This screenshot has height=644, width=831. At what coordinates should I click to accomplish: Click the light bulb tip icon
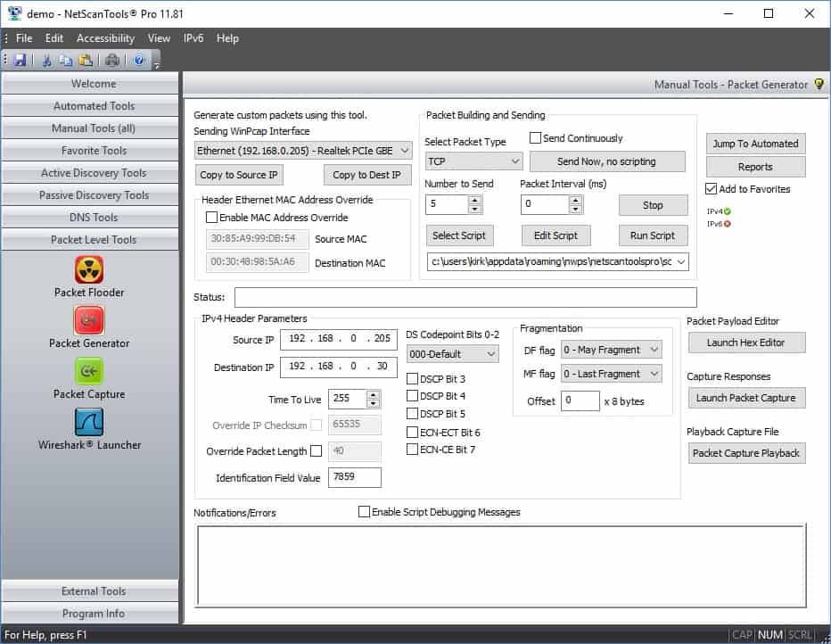click(x=819, y=84)
